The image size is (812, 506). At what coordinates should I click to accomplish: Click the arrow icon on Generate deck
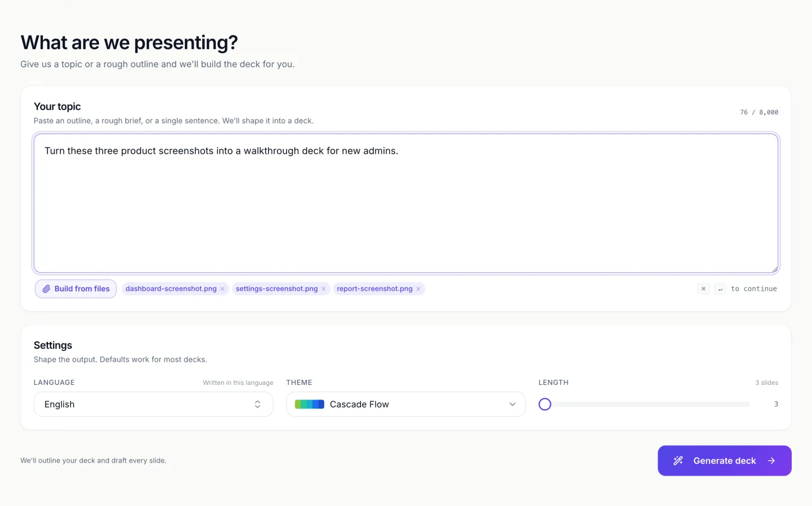tap(771, 461)
